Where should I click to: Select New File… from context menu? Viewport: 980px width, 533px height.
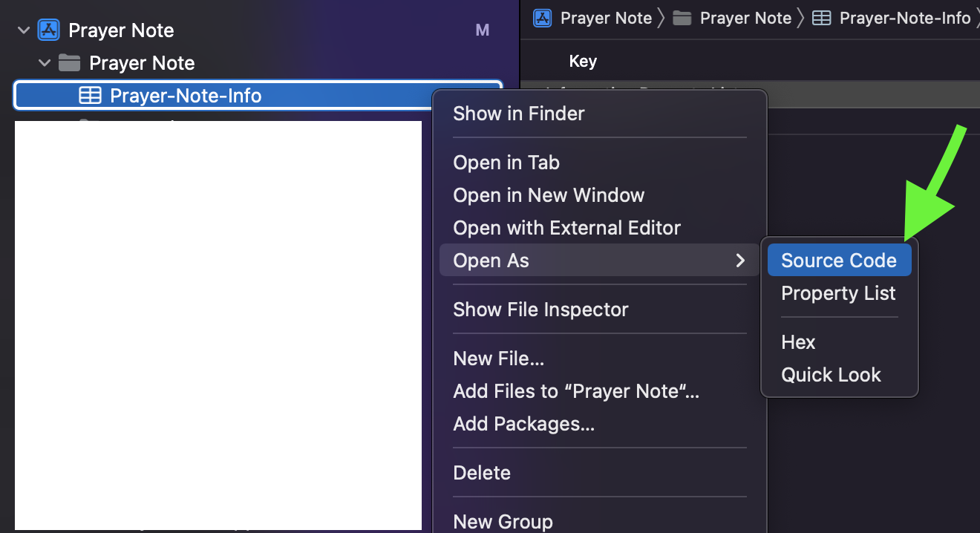point(499,359)
